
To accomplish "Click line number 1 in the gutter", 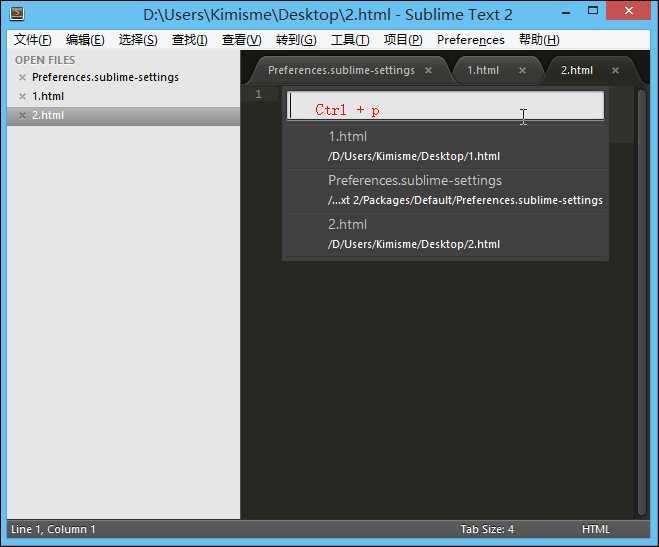I will click(258, 94).
